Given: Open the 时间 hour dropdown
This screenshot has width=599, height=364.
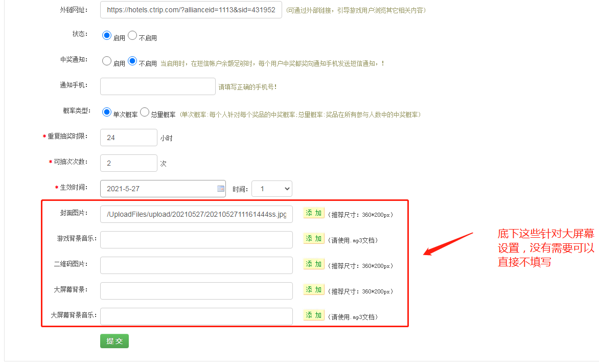Looking at the screenshot, I should pos(271,189).
